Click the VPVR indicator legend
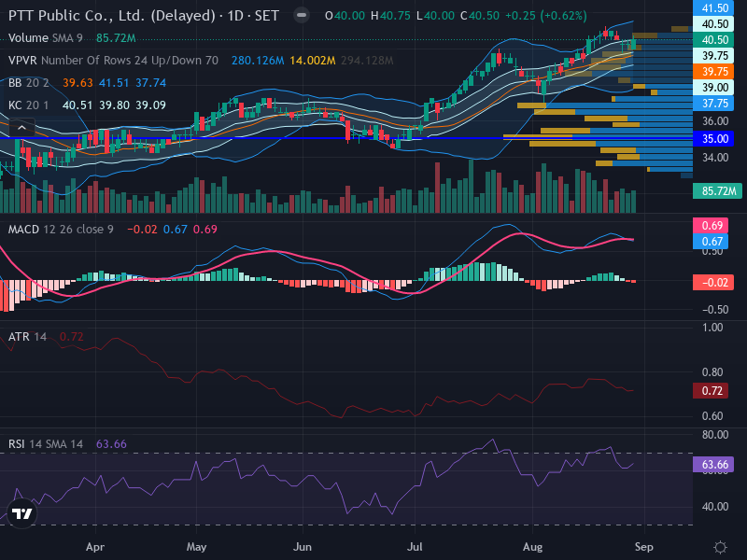This screenshot has height=560, width=747. 113,61
